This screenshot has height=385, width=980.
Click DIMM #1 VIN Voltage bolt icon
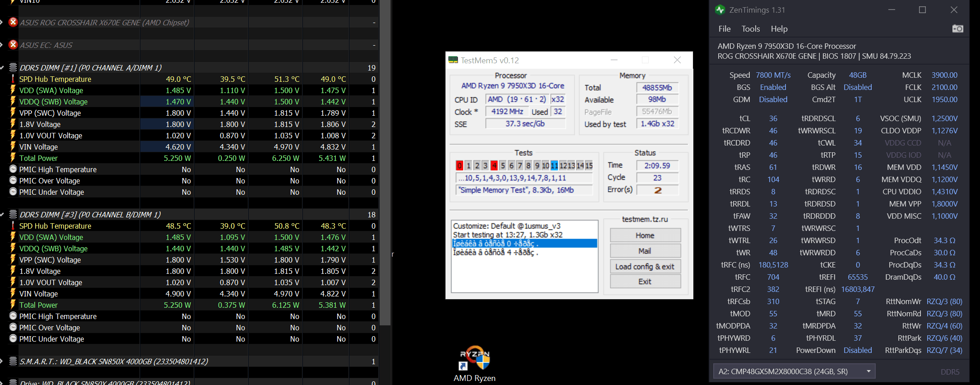click(13, 146)
